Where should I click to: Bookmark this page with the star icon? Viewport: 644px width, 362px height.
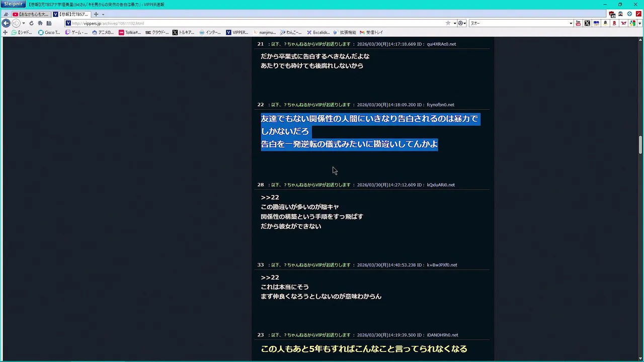coord(448,23)
